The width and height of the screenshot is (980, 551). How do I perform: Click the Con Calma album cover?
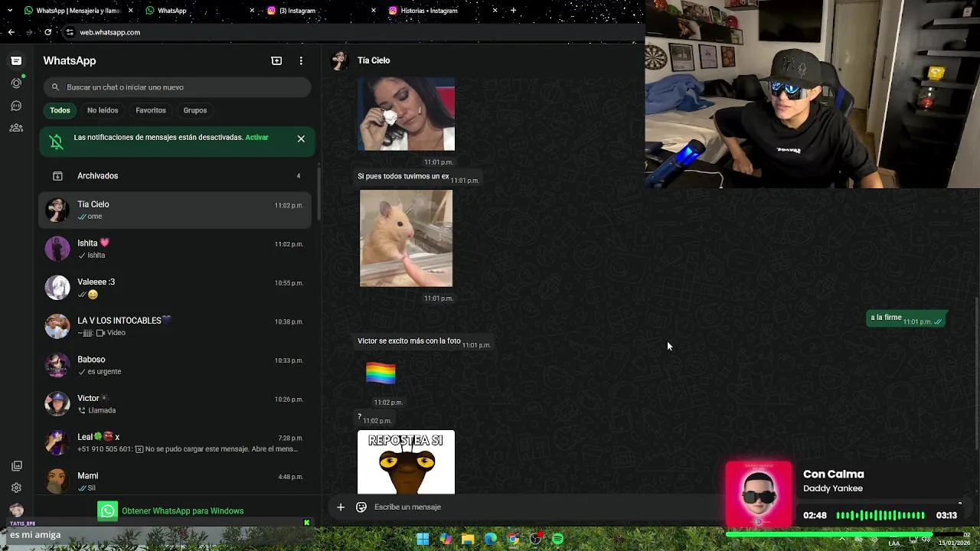pyautogui.click(x=759, y=494)
